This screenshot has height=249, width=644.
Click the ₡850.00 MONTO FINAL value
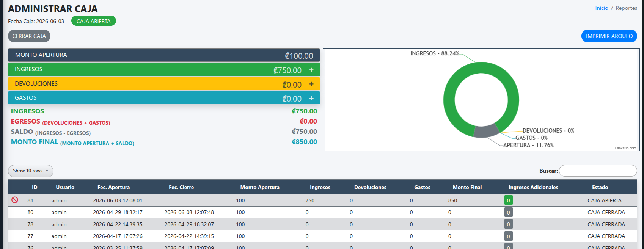(304, 142)
